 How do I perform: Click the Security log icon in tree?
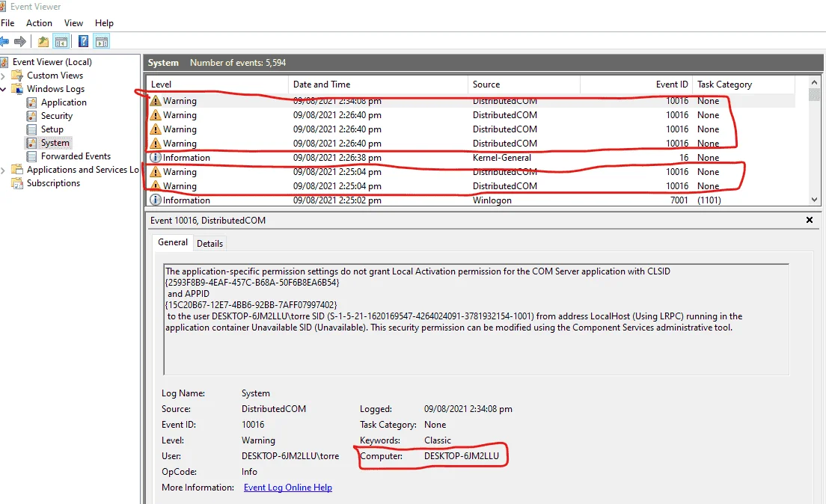tap(31, 116)
